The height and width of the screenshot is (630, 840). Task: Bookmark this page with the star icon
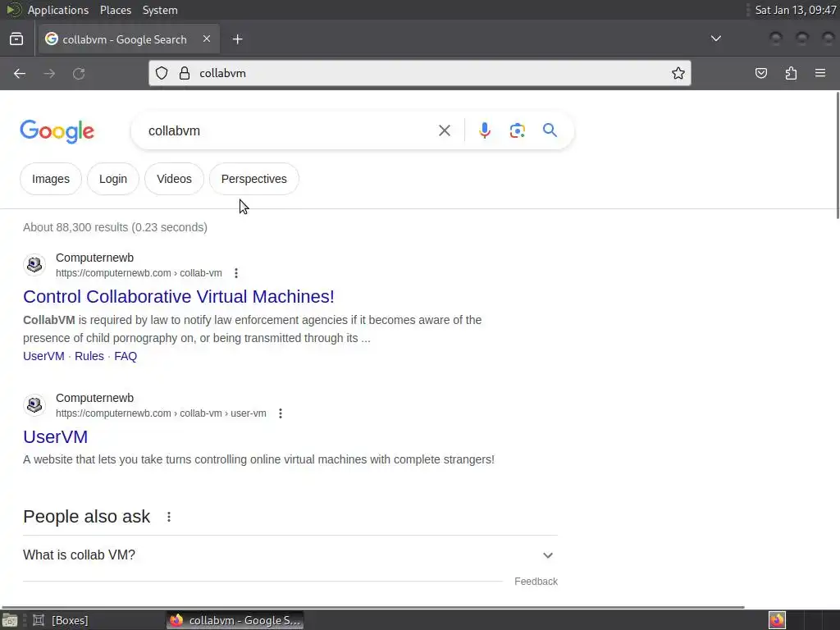click(x=678, y=73)
